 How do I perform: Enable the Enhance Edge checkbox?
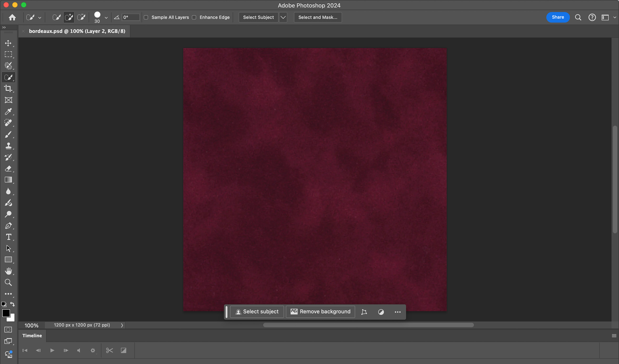194,17
